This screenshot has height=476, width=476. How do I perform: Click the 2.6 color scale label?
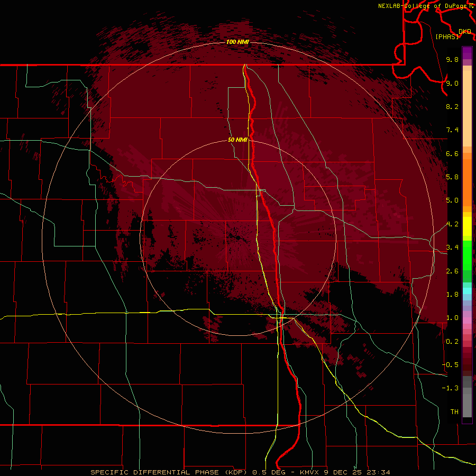(452, 271)
